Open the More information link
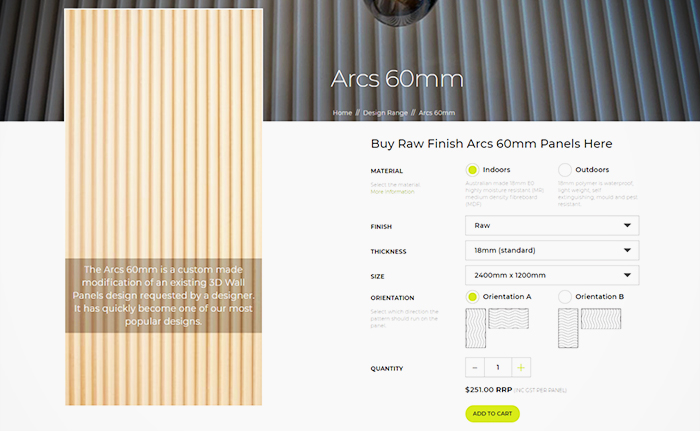 [x=392, y=192]
